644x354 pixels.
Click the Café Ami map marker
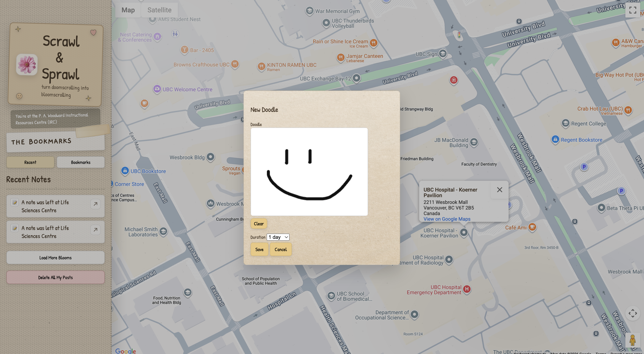(533, 227)
